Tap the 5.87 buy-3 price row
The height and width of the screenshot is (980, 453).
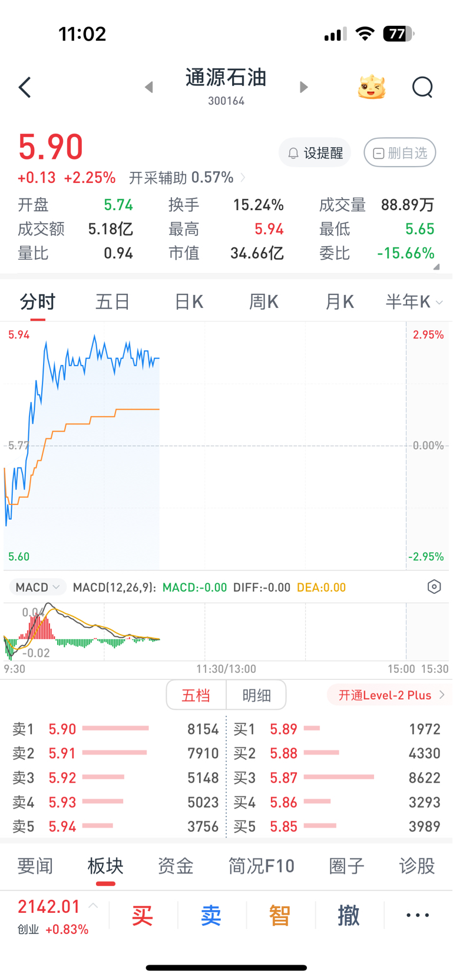(x=337, y=778)
